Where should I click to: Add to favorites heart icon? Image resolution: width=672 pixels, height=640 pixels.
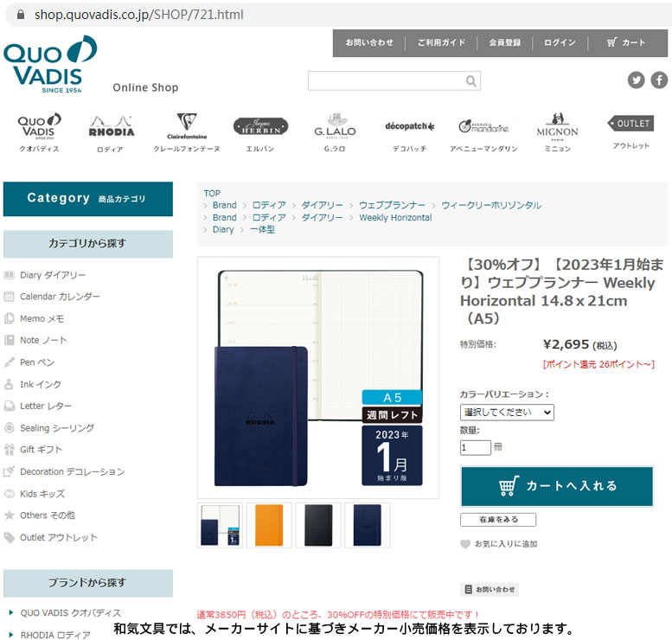pos(465,544)
